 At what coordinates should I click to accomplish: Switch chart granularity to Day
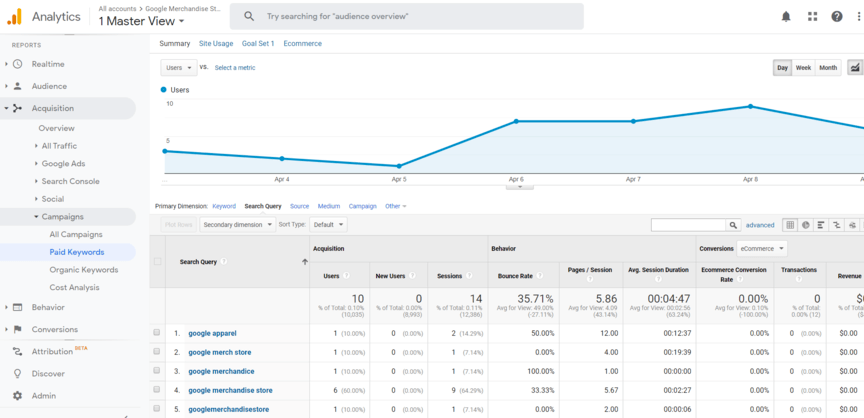[782, 68]
